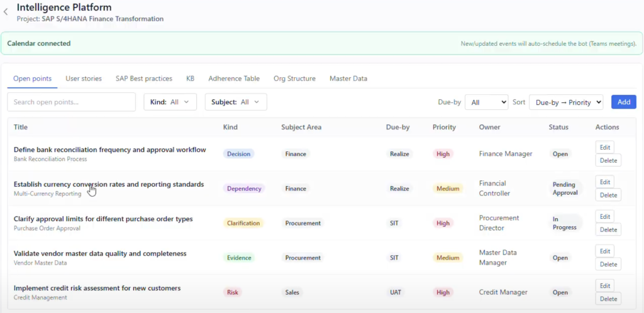Delete the currency conversion rates open point
The width and height of the screenshot is (644, 313).
tap(608, 195)
